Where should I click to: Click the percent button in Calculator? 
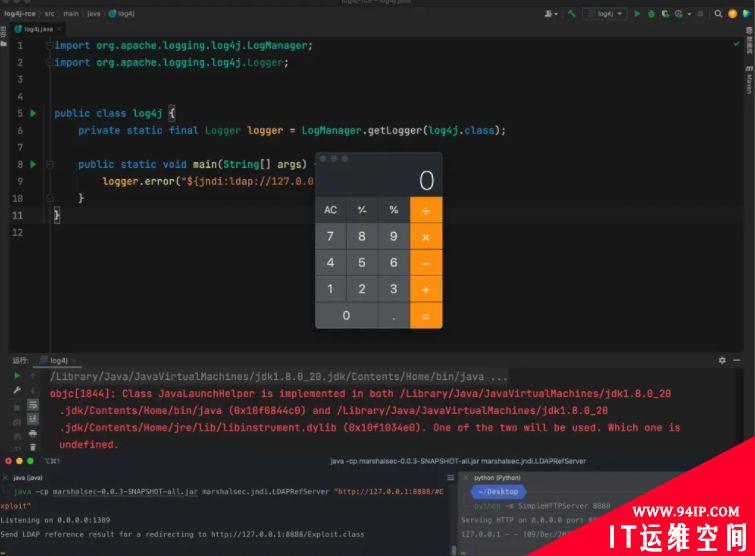pyautogui.click(x=394, y=210)
